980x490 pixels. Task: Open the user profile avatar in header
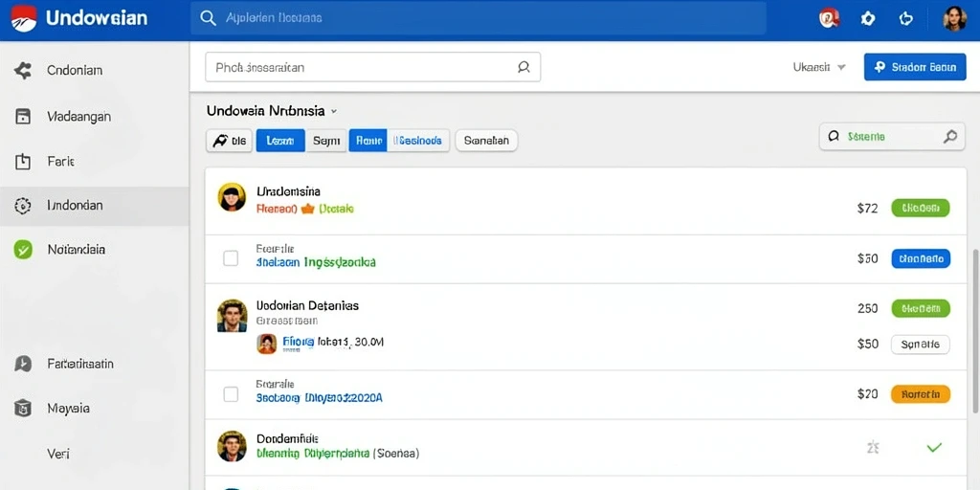[954, 19]
